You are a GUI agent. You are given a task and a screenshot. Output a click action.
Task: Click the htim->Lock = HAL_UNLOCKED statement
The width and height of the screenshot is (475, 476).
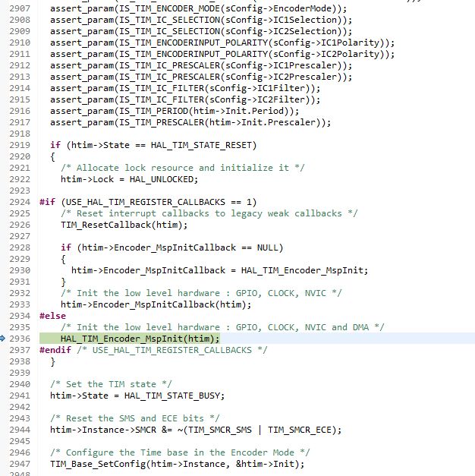click(x=129, y=179)
